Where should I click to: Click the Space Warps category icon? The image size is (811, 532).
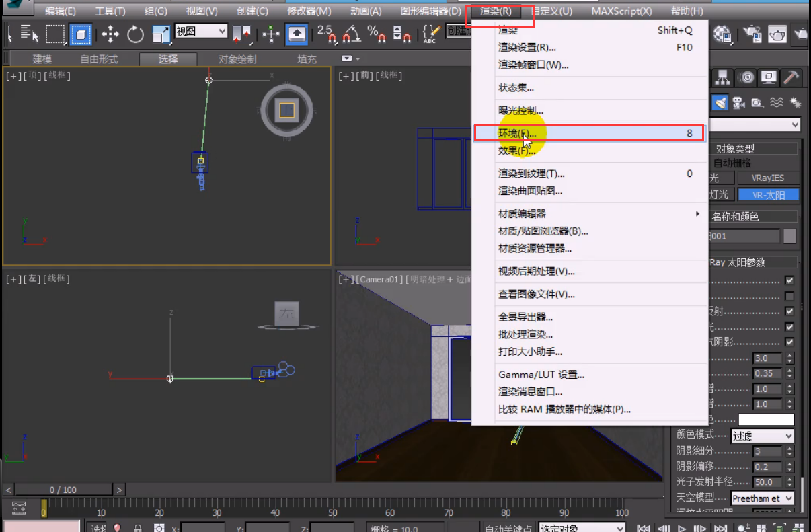click(777, 103)
